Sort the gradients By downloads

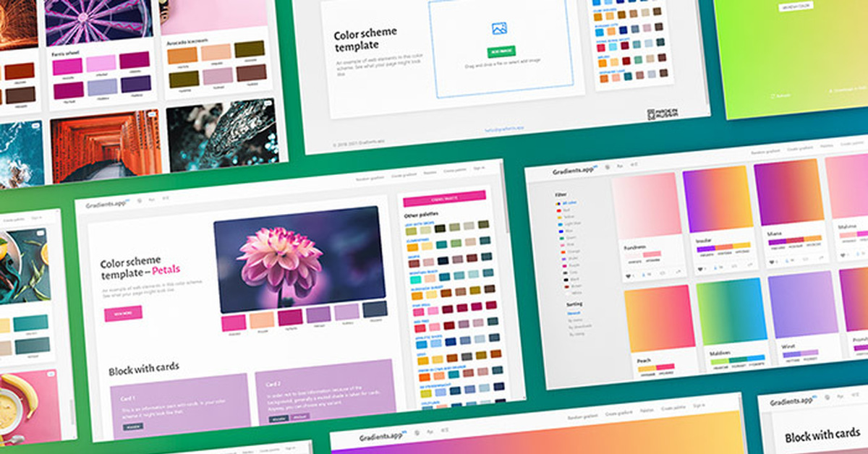579,327
